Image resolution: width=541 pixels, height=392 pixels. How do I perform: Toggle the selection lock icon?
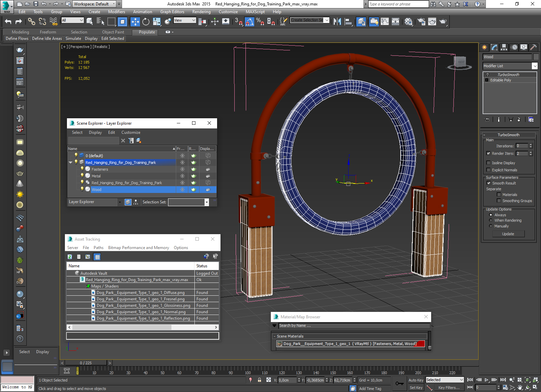coord(259,380)
